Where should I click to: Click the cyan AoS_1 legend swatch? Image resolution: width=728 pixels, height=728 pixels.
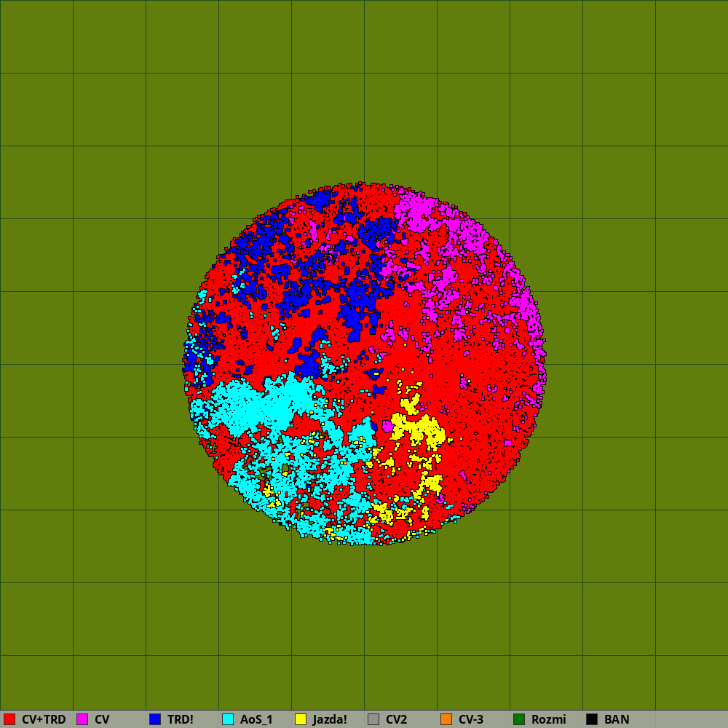coord(228,719)
